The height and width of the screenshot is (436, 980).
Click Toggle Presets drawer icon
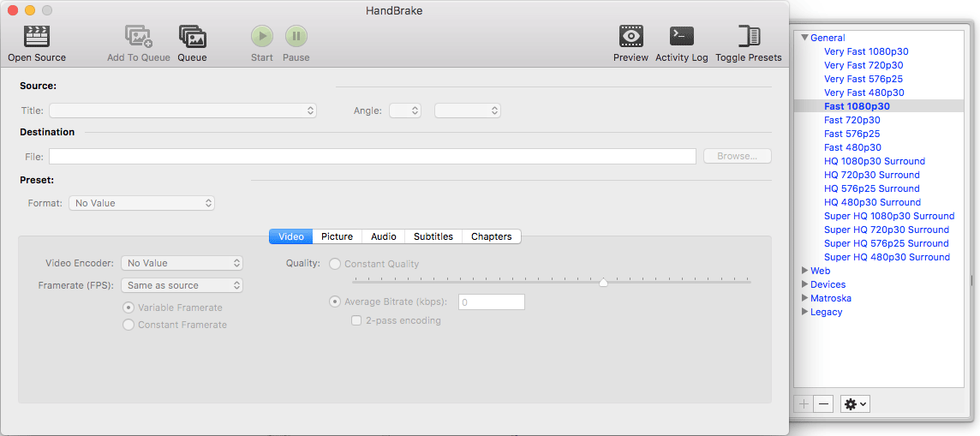tap(749, 36)
